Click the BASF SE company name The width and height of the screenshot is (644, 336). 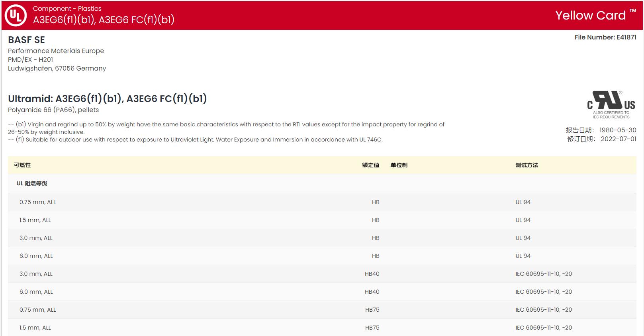pos(26,40)
